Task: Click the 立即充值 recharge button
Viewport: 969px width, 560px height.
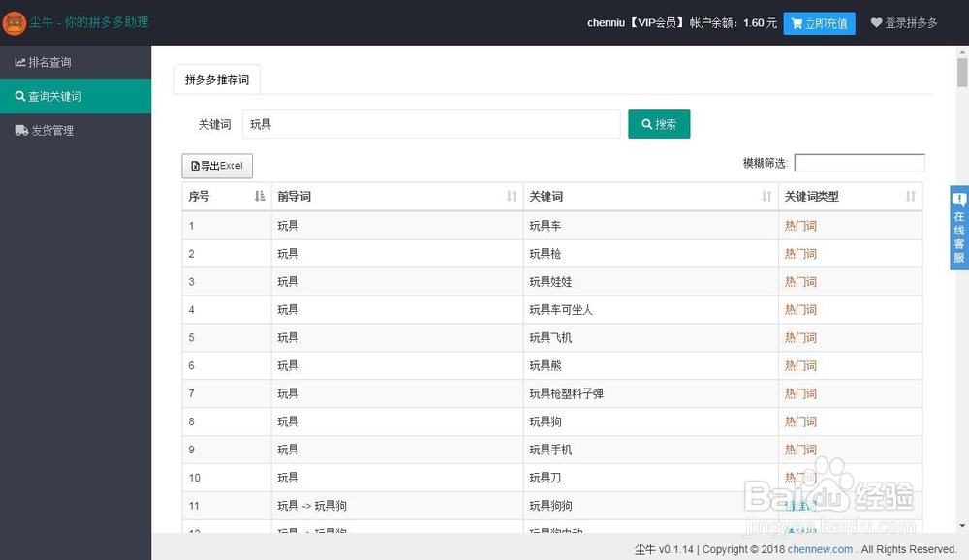Action: (x=819, y=23)
